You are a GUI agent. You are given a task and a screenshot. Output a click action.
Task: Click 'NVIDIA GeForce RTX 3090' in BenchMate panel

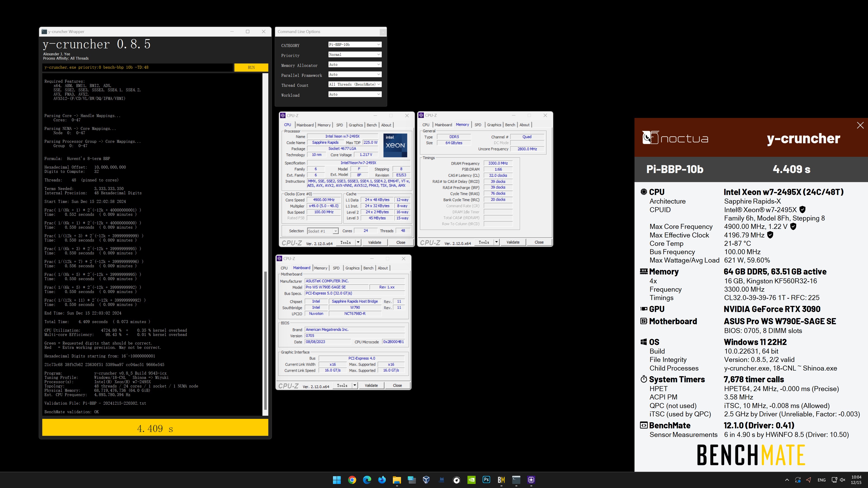pos(772,309)
